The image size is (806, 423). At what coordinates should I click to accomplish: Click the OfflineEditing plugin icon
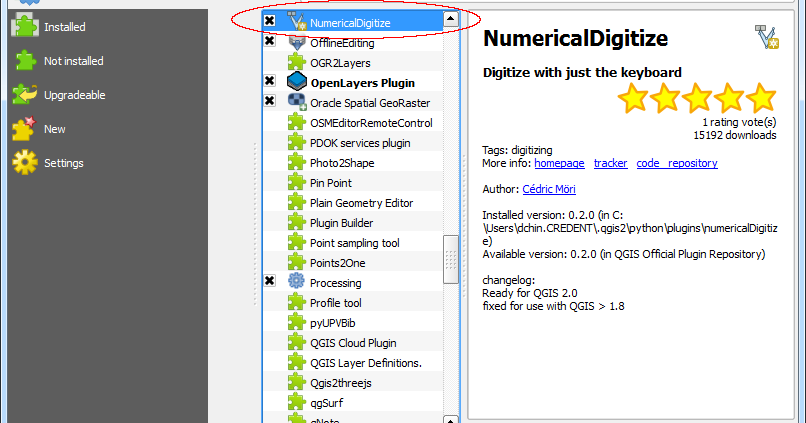tap(297, 43)
